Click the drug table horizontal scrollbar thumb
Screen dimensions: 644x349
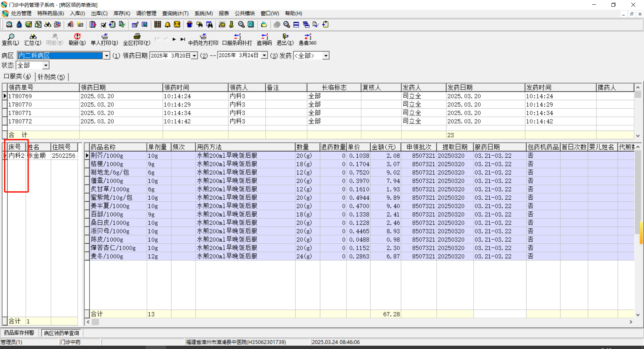point(96,322)
